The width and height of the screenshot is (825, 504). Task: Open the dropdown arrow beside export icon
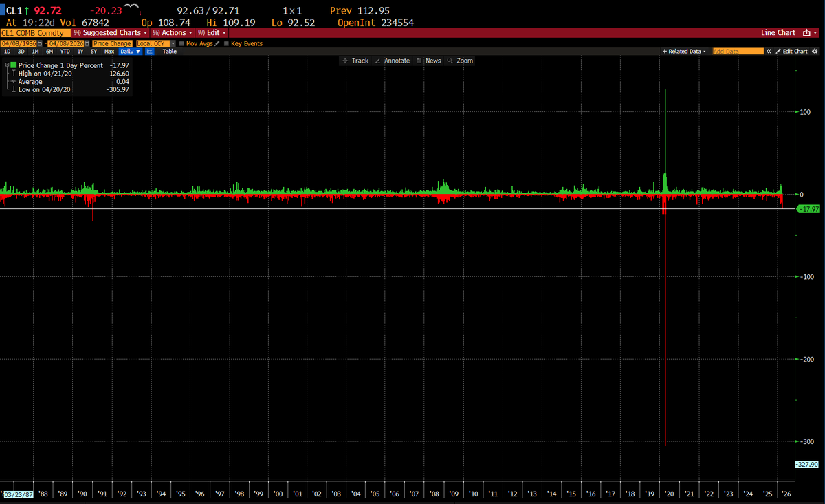click(x=815, y=33)
